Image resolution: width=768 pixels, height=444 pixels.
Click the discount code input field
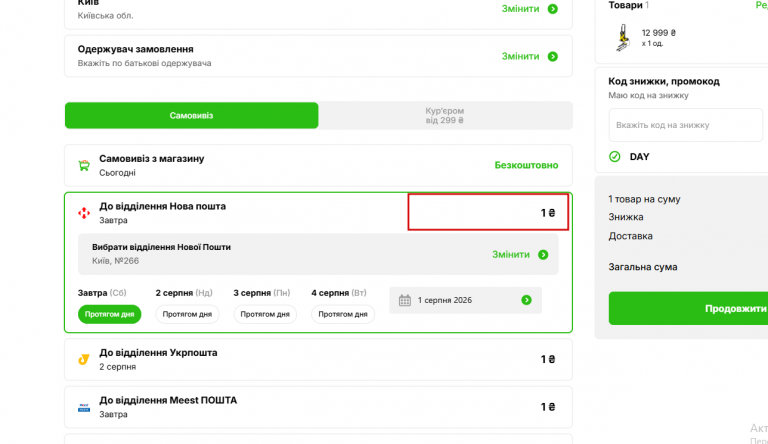click(686, 125)
